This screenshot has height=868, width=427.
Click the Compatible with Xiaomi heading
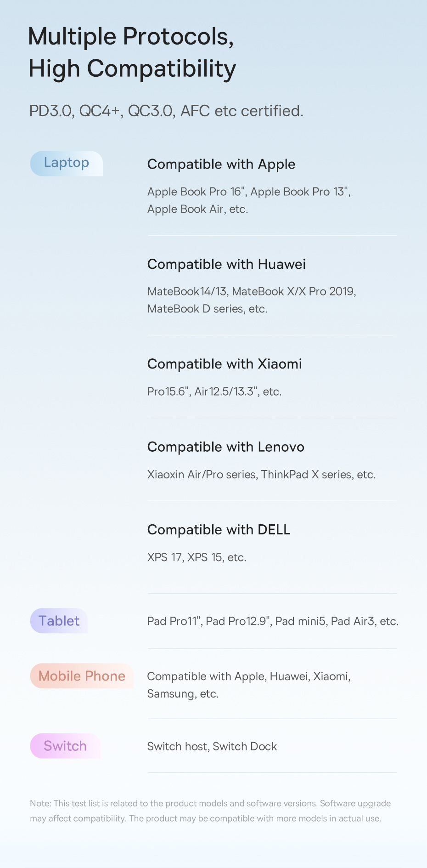(x=225, y=364)
